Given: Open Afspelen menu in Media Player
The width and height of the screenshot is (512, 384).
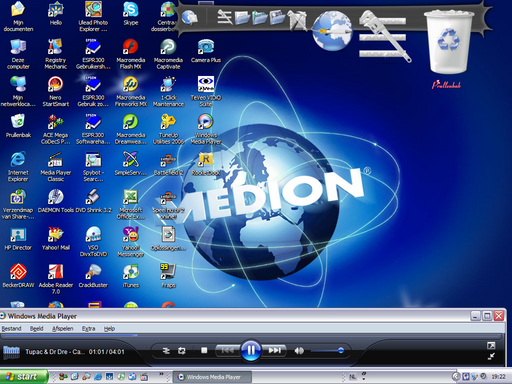Looking at the screenshot, I should tap(62, 328).
